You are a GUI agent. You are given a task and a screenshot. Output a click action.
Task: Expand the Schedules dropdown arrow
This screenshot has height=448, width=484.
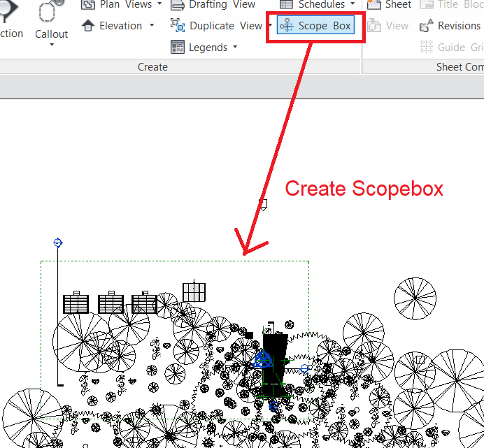tap(353, 4)
